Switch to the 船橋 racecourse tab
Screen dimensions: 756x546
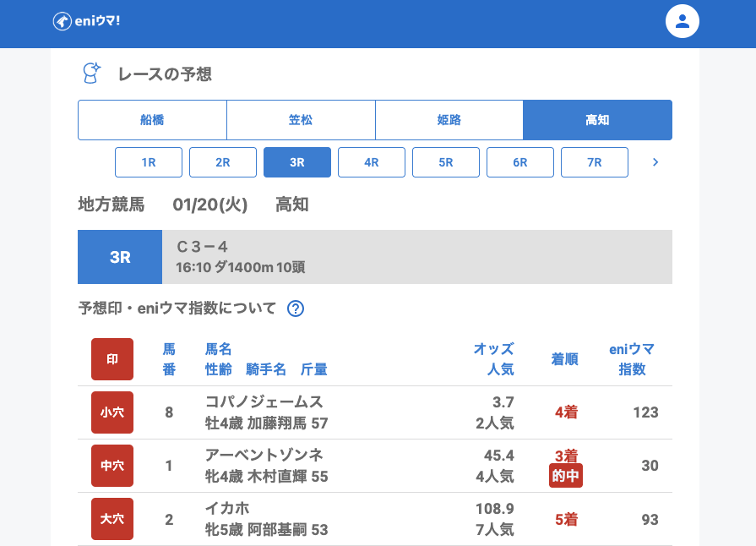152,120
